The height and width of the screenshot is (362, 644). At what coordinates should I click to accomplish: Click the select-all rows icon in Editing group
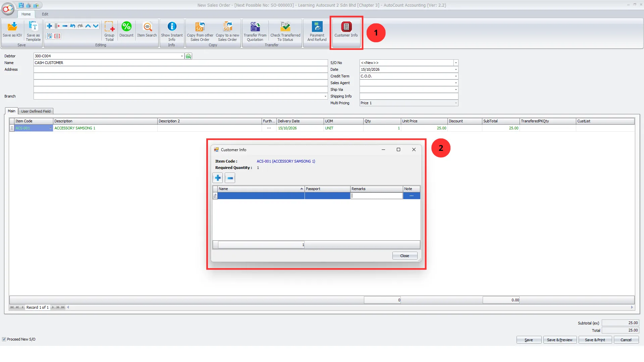pos(49,36)
